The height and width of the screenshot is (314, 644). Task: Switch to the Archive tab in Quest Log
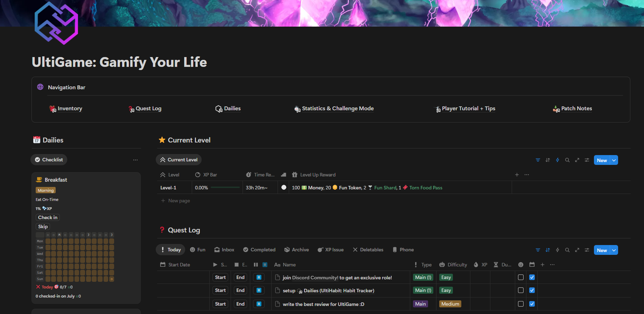[x=296, y=250]
